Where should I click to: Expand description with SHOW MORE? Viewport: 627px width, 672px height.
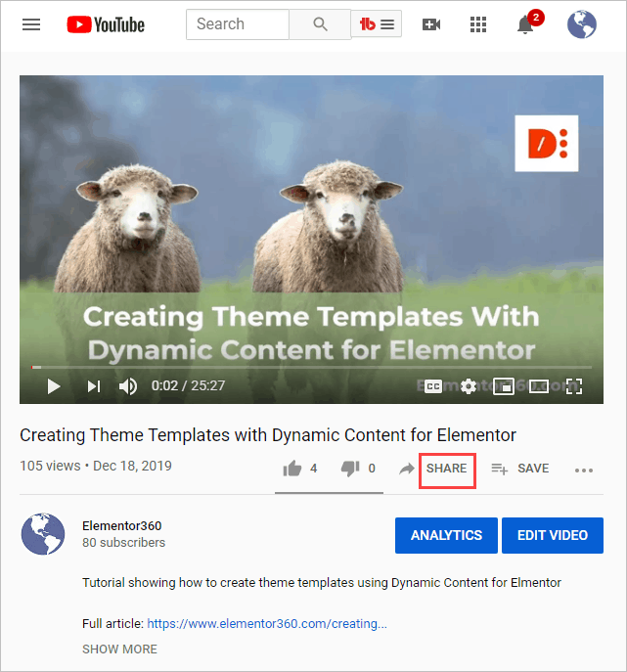[x=119, y=650]
